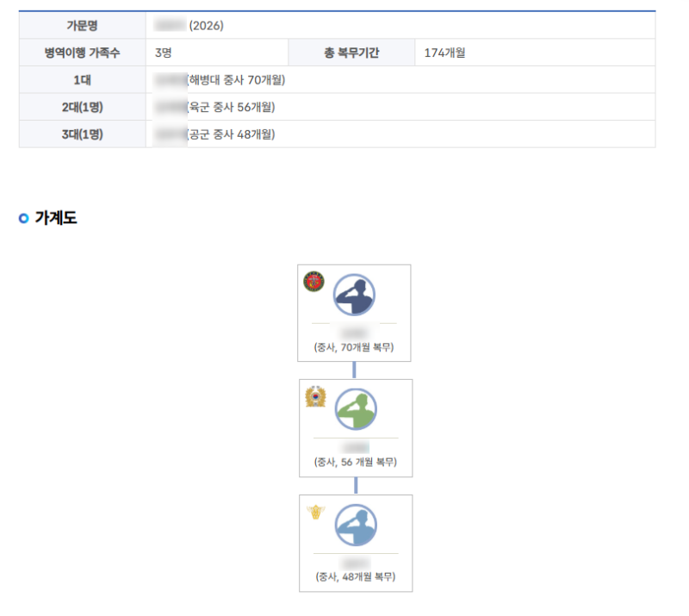689x616 pixels.
Task: Click the Army emblem icon
Action: 315,396
